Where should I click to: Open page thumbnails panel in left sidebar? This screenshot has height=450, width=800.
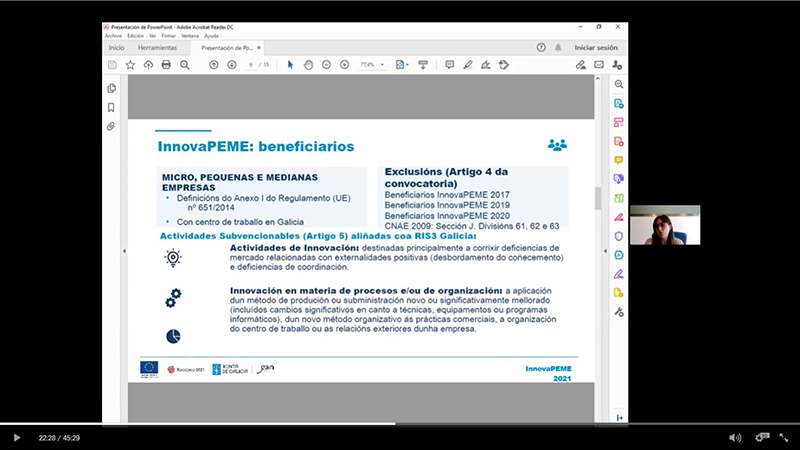(111, 88)
